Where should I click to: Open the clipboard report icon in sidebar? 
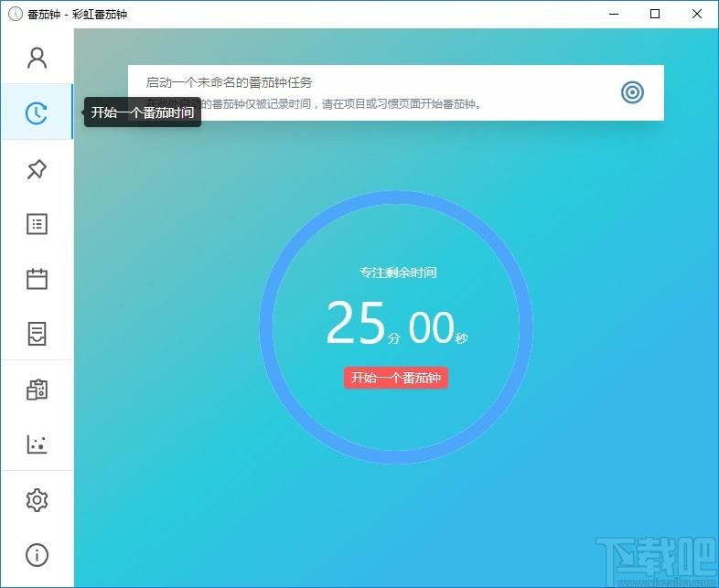(37, 390)
